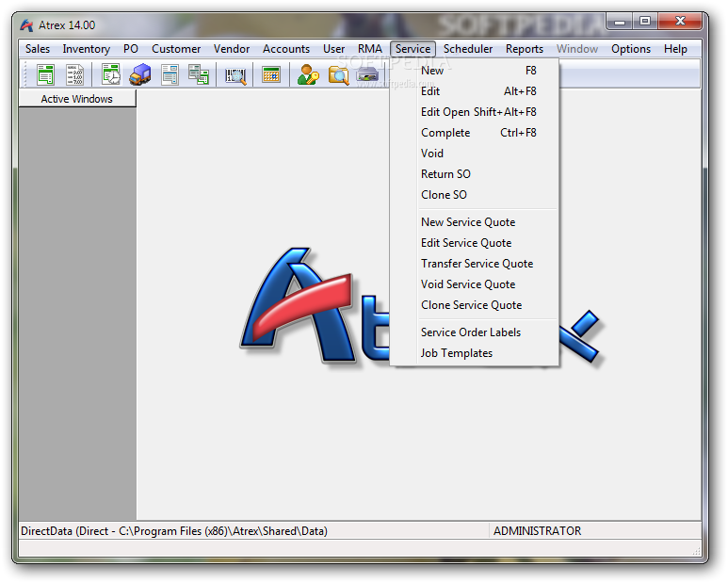Open Service Order Labels
This screenshot has height=583, width=728.
[x=475, y=332]
